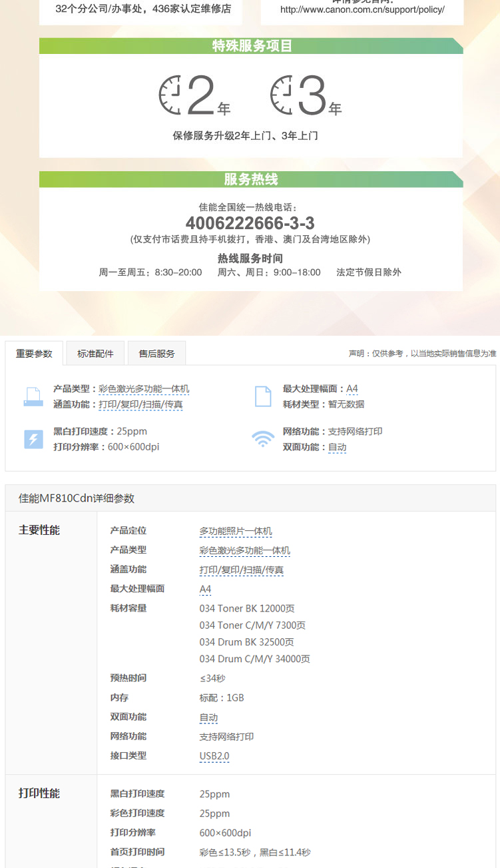The width and height of the screenshot is (500, 868).
Task: Click the 佳能MF810Cdn详细参数 heading
Action: pyautogui.click(x=77, y=498)
